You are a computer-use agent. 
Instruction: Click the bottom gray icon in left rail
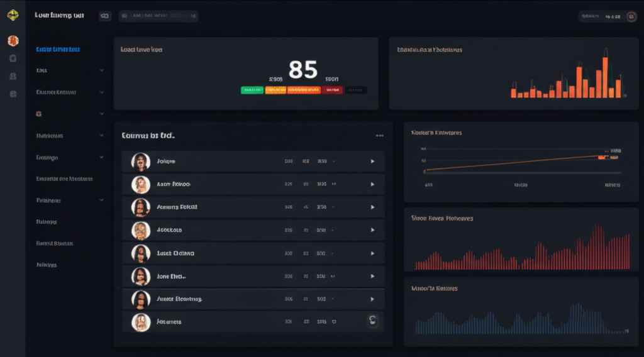[13, 94]
